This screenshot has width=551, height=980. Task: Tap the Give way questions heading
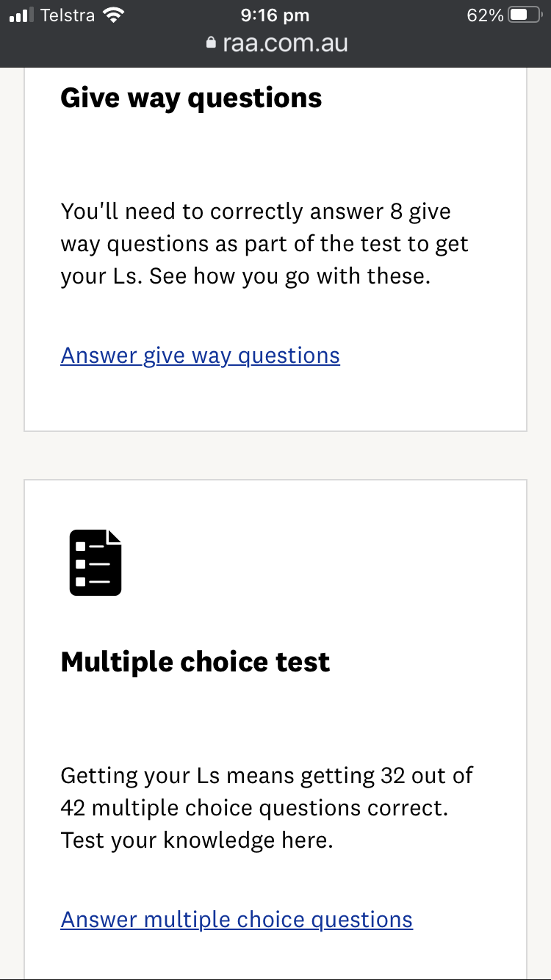click(191, 98)
